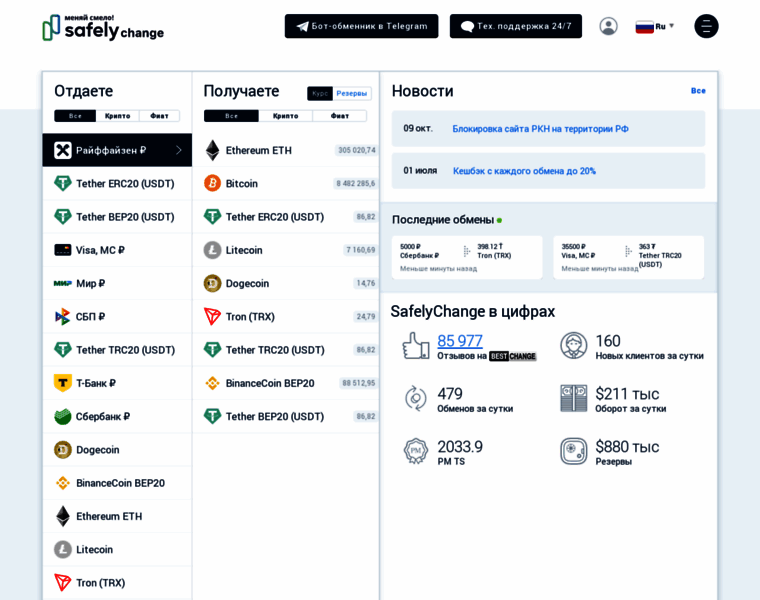Pick Litecoin in Получаете column
This screenshot has height=600, width=760.
[x=286, y=250]
